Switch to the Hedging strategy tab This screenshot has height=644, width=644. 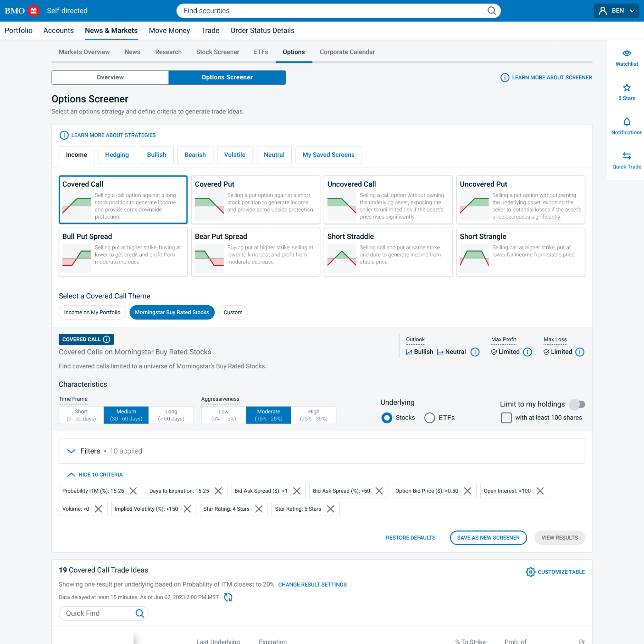coord(117,155)
